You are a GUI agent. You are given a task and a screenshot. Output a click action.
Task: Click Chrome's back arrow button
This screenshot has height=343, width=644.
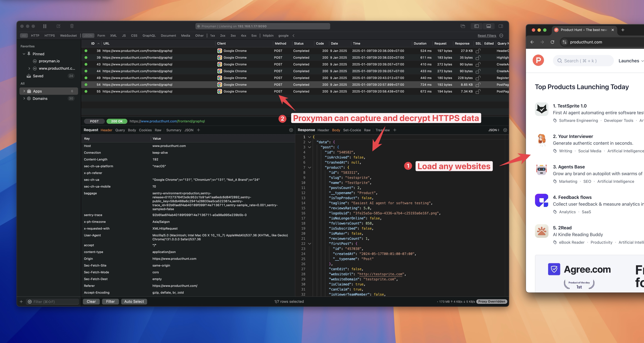532,42
